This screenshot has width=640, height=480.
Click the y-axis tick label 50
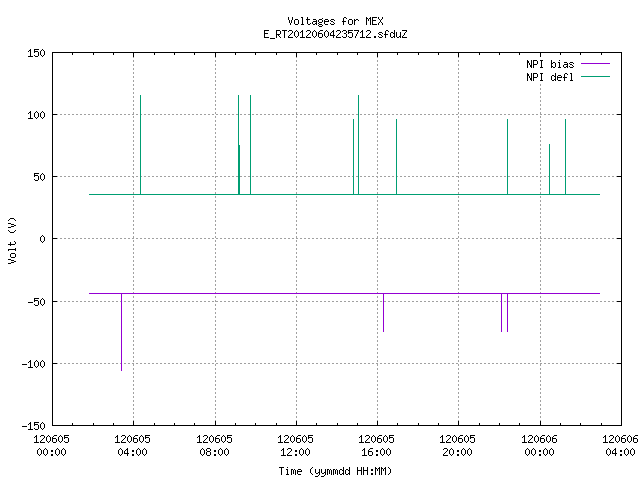pyautogui.click(x=39, y=177)
